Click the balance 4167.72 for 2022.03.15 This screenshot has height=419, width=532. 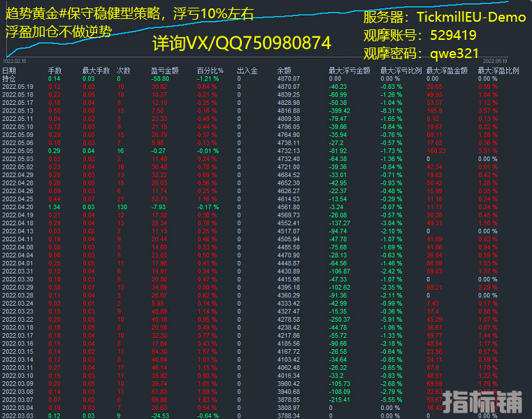[x=289, y=351]
